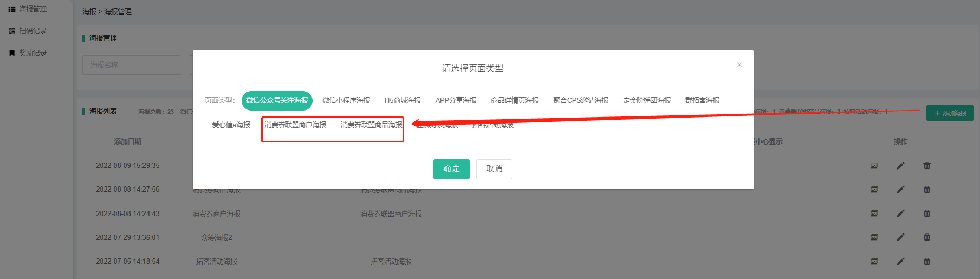Pick 商品详情页海报 page type

pyautogui.click(x=515, y=100)
